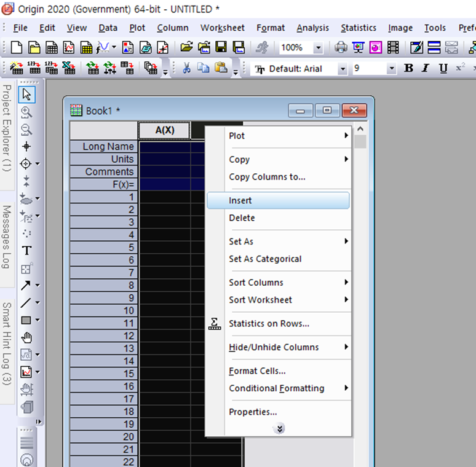Open the font name dropdown
The height and width of the screenshot is (467, 476).
point(343,69)
